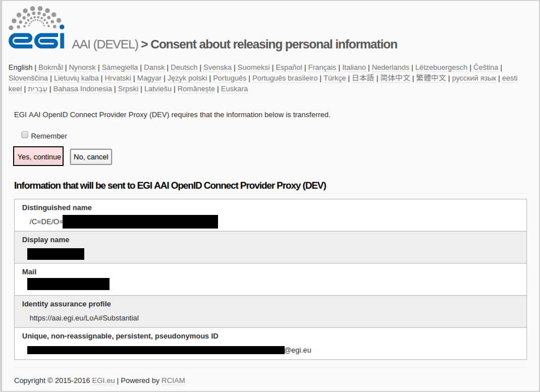
Task: Open the RCIAM footer link
Action: pyautogui.click(x=173, y=380)
